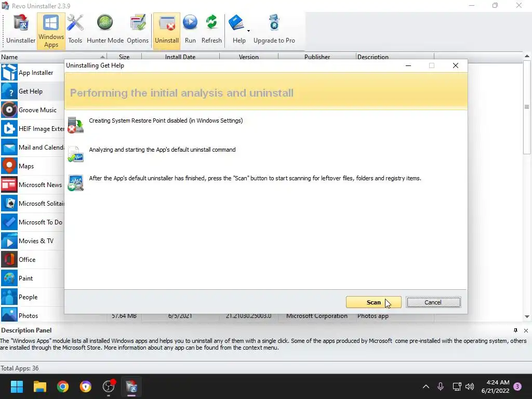
Task: Click 'Total Apps: 36' status text
Action: click(x=20, y=368)
